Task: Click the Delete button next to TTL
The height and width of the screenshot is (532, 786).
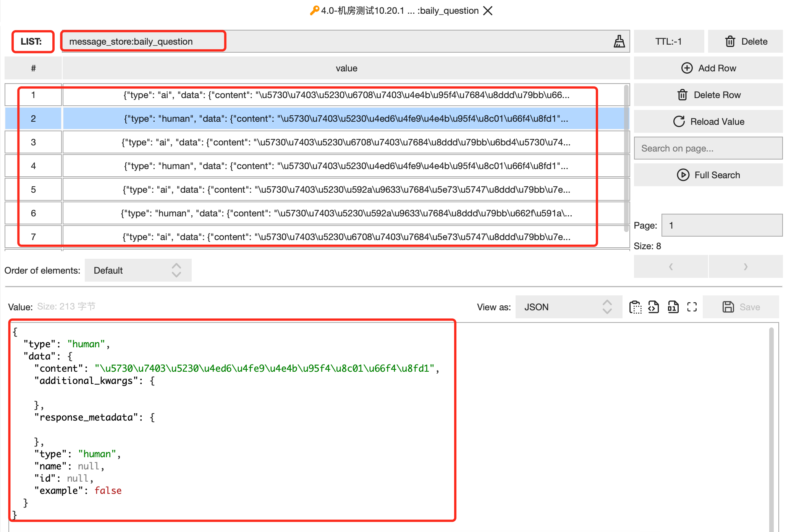Action: click(x=745, y=41)
